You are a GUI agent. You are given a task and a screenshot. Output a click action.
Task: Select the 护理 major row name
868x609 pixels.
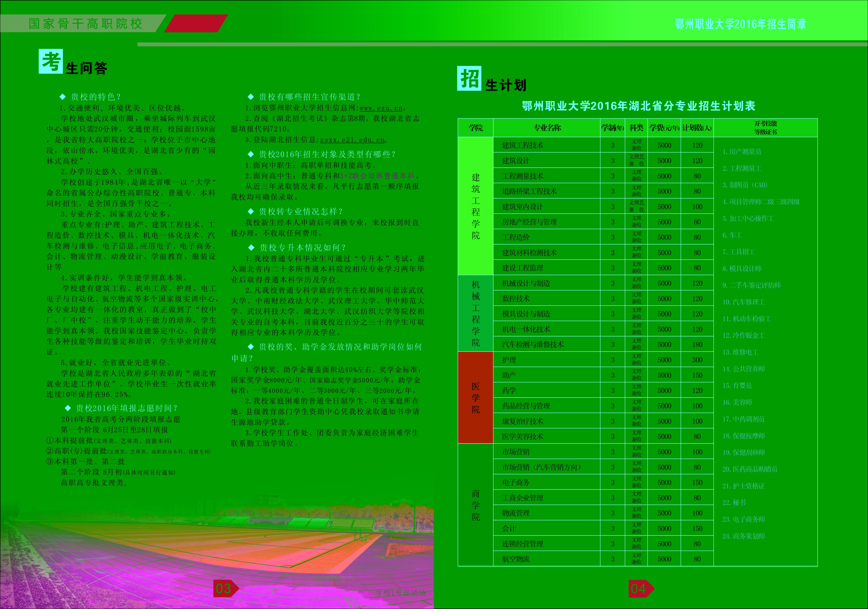509,360
